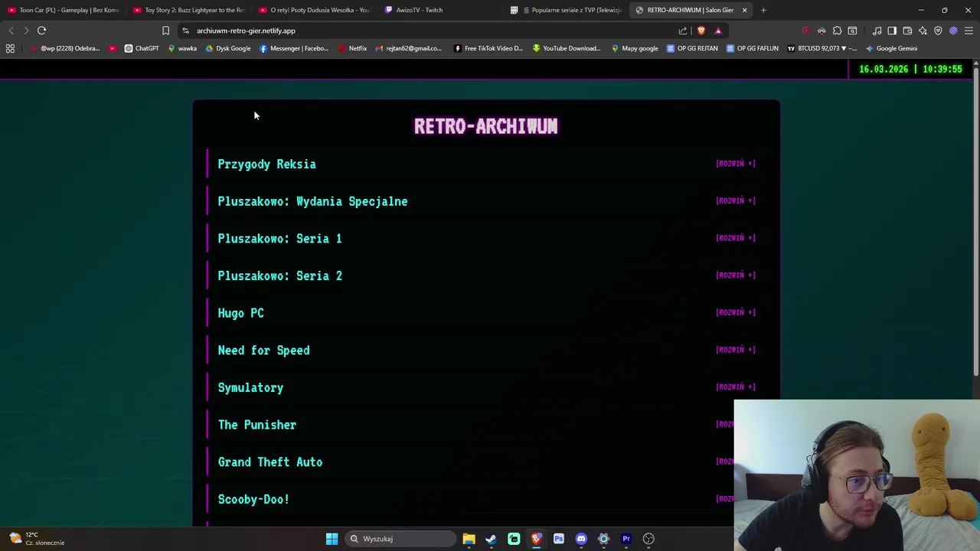Toggle the browser sidebar panel icon
The image size is (980, 551).
pyautogui.click(x=892, y=31)
